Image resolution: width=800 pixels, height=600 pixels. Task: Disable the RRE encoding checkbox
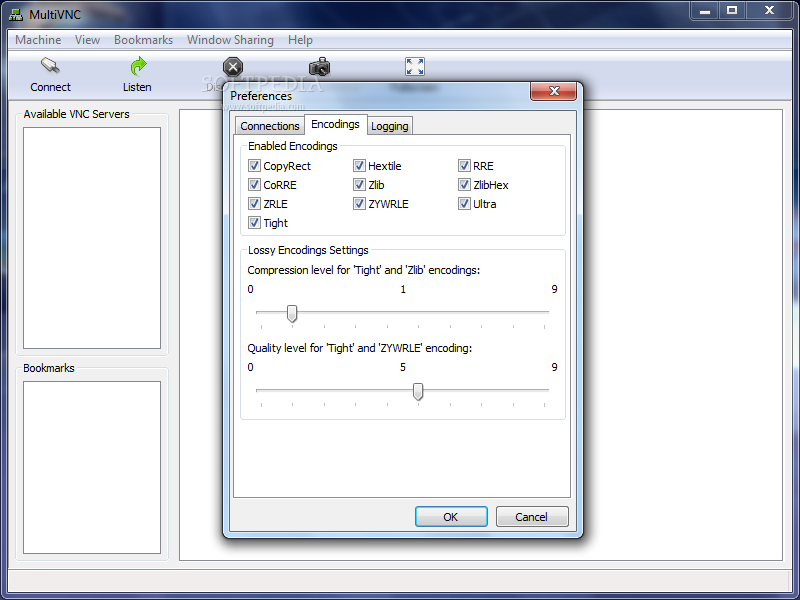[464, 165]
